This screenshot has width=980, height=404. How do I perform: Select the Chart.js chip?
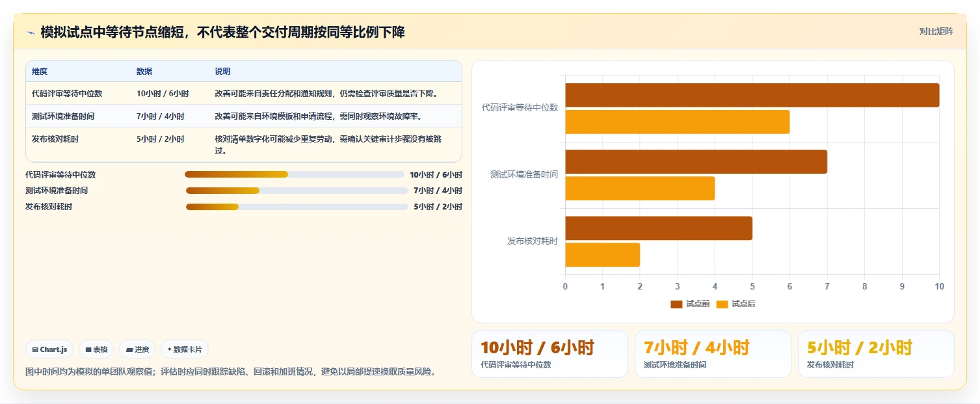click(50, 349)
